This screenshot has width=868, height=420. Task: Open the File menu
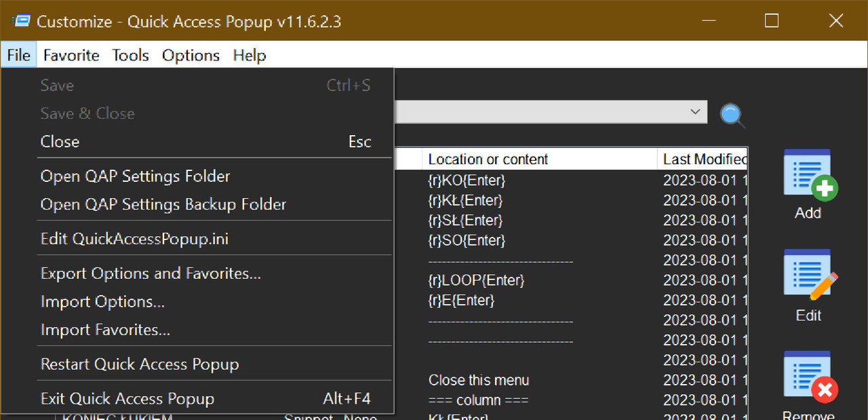(x=19, y=55)
